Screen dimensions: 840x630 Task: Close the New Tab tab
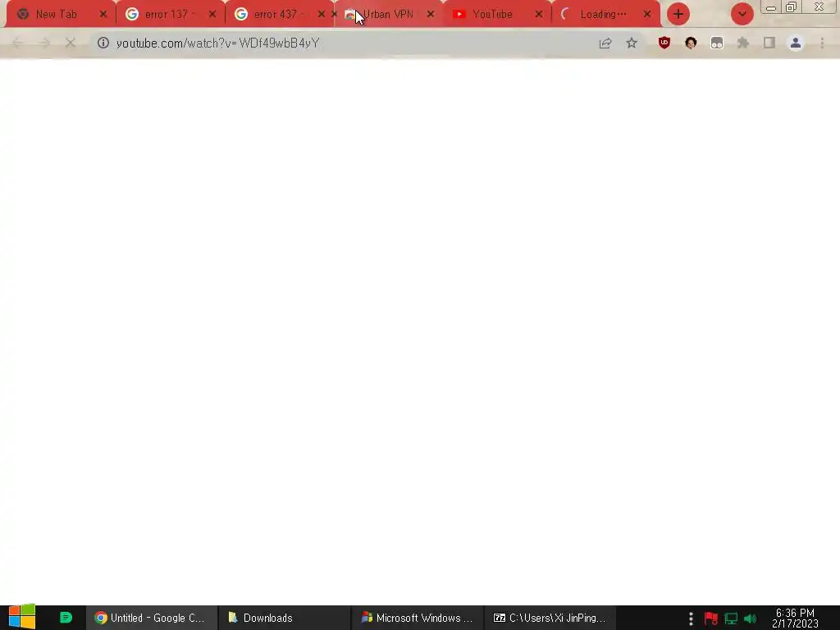[x=103, y=15]
